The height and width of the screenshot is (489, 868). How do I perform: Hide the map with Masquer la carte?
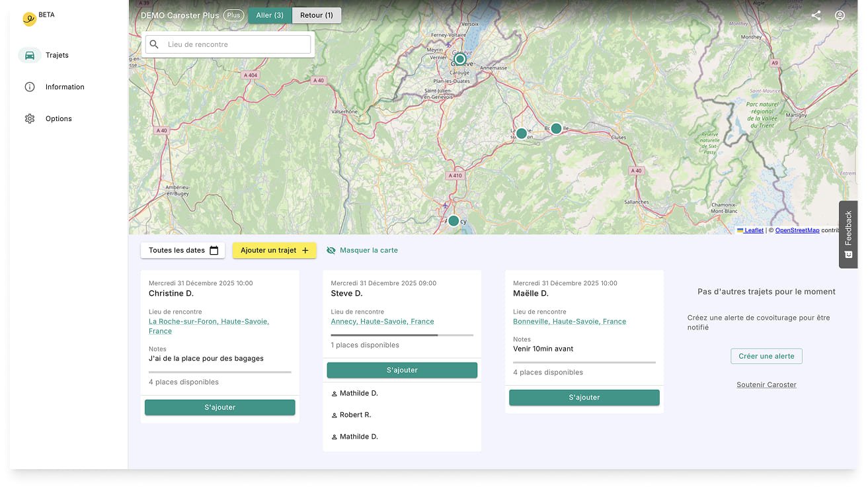tap(362, 251)
